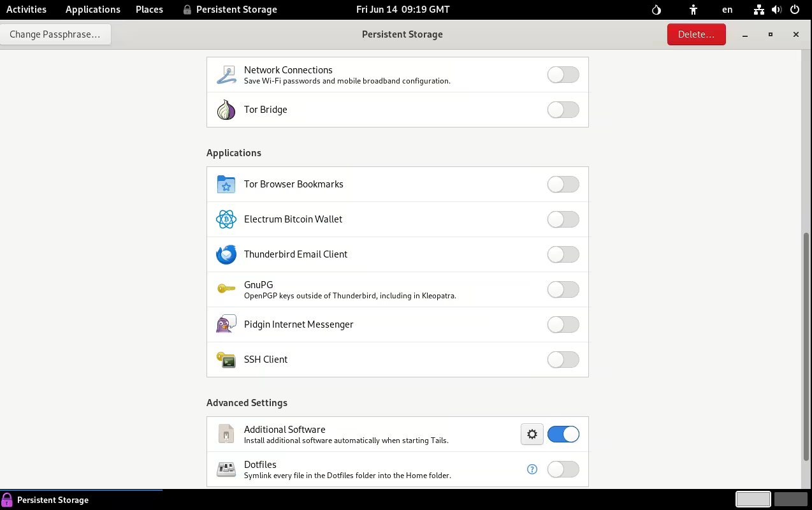The width and height of the screenshot is (812, 510).
Task: Click the Change Passphrase button
Action: (55, 34)
